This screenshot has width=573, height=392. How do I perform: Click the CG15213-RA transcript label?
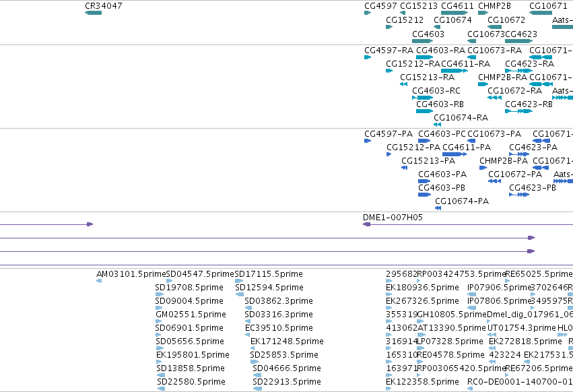tap(427, 77)
